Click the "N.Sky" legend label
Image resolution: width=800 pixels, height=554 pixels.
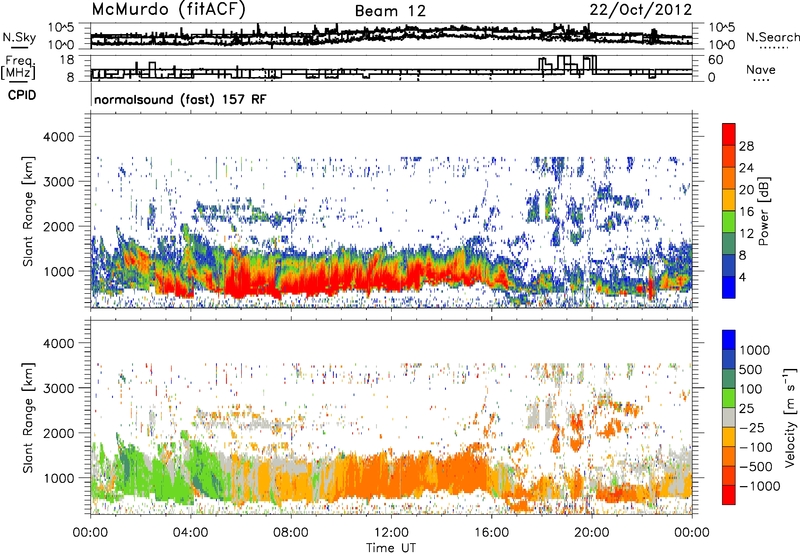19,37
